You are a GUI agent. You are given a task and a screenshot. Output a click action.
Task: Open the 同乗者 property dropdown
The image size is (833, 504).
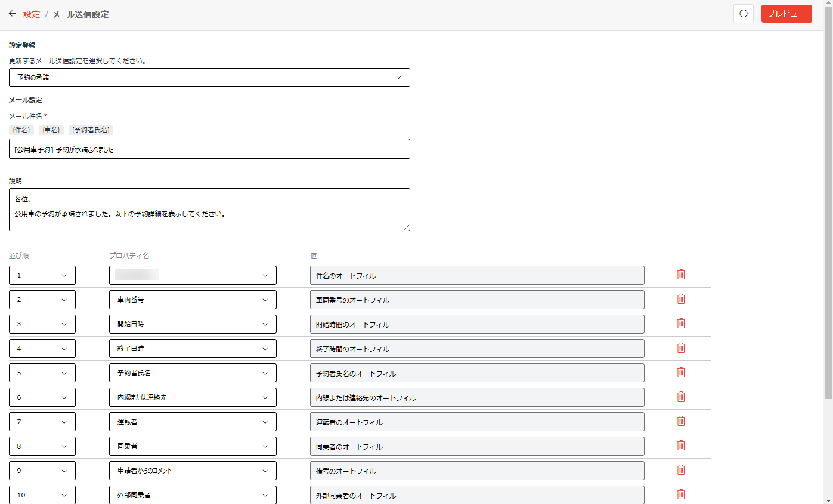point(193,446)
